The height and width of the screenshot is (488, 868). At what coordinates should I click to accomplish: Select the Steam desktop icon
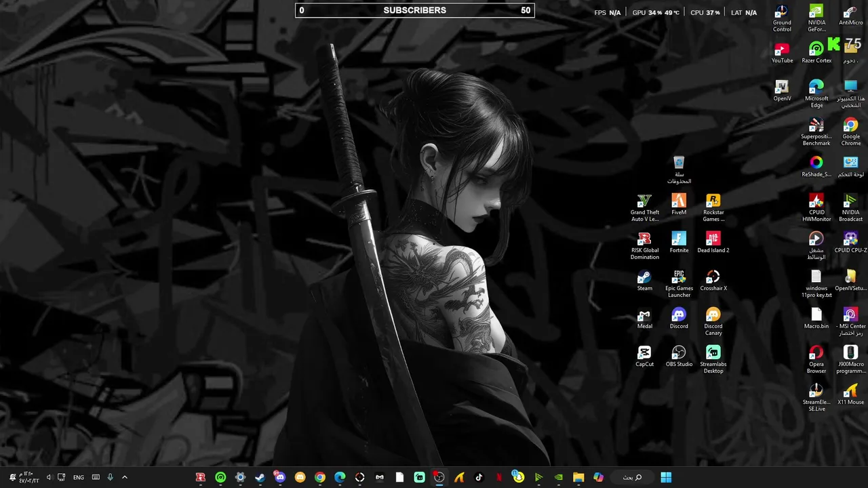644,280
